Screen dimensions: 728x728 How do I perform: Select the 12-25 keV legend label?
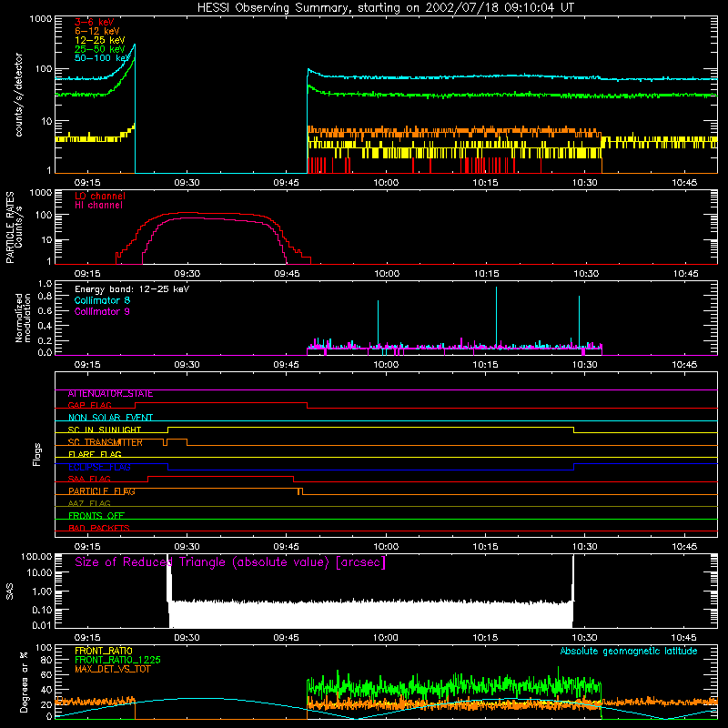100,40
